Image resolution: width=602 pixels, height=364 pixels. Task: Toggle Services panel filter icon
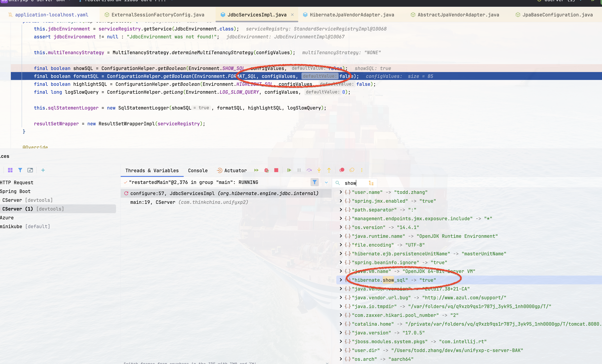[20, 170]
